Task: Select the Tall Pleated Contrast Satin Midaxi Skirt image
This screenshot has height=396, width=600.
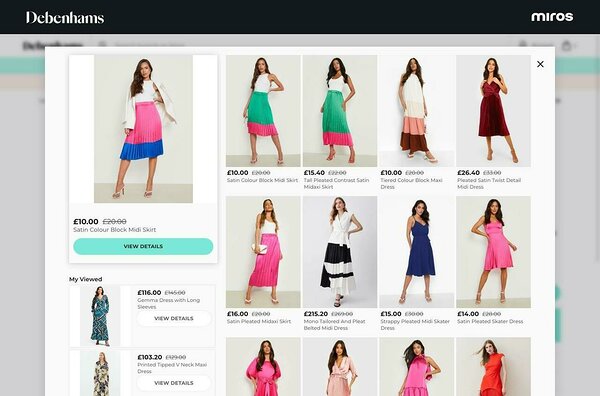Action: [340, 111]
